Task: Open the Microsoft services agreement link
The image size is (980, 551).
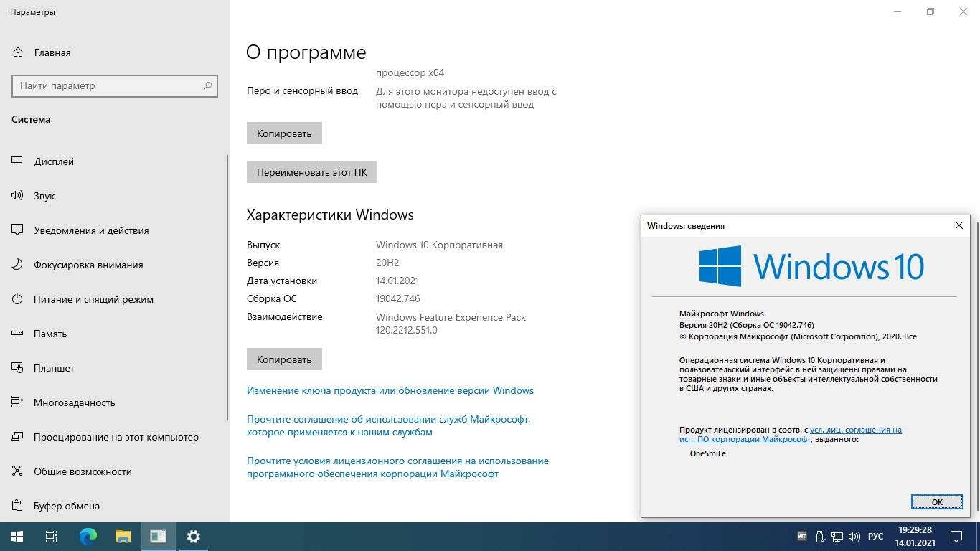Action: [388, 425]
